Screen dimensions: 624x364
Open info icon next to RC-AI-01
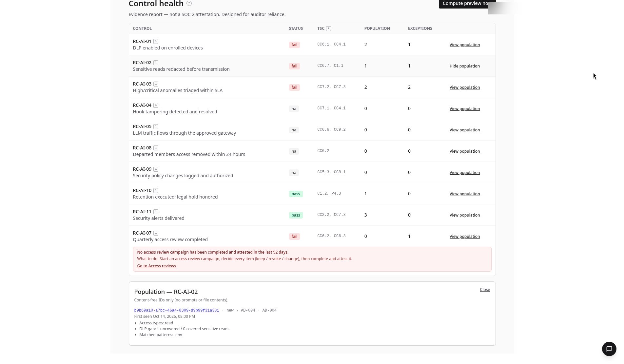tap(156, 41)
